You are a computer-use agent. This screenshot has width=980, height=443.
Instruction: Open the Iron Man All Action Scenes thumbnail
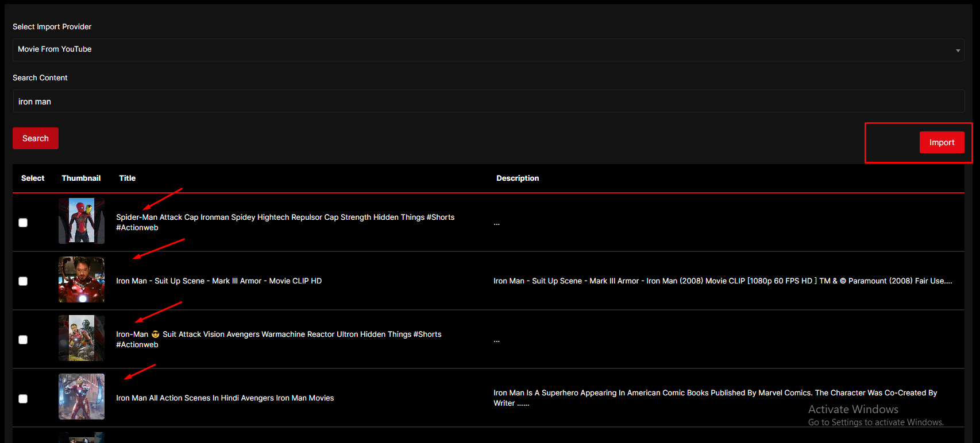[82, 397]
